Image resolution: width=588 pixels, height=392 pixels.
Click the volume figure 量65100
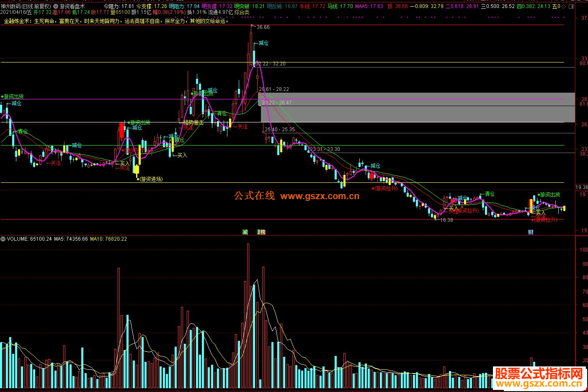120,13
